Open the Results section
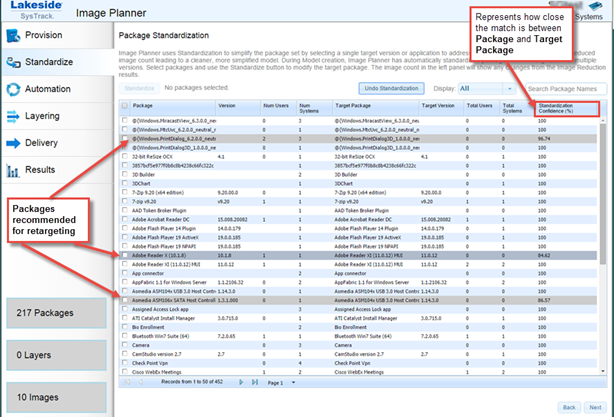The height and width of the screenshot is (417, 614). point(58,170)
